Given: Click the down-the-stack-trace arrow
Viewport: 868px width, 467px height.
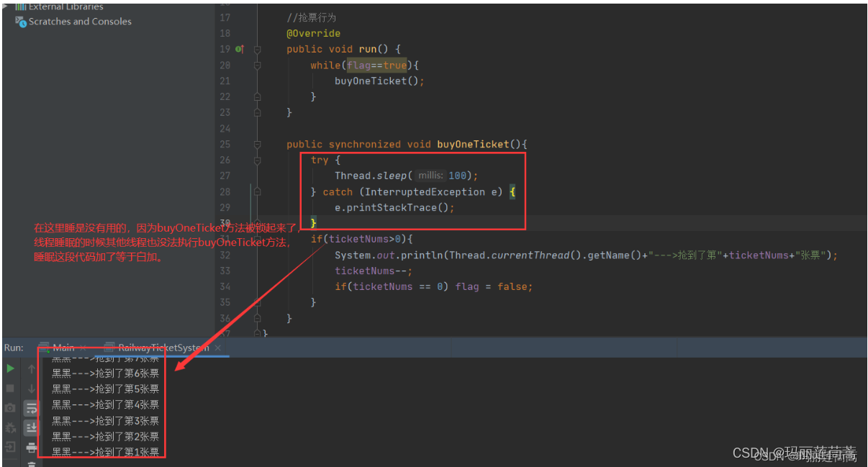Looking at the screenshot, I should (x=31, y=388).
